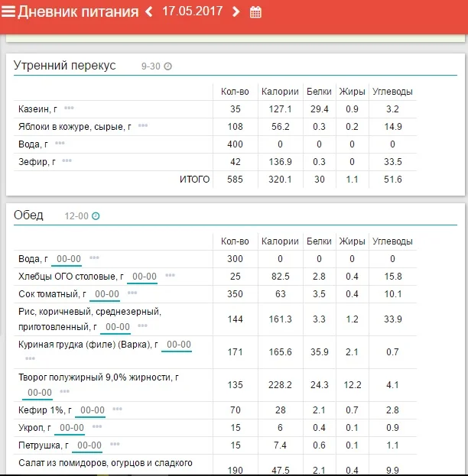Select Куриная грудка (филе) item name
468x476 pixels.
coord(88,345)
